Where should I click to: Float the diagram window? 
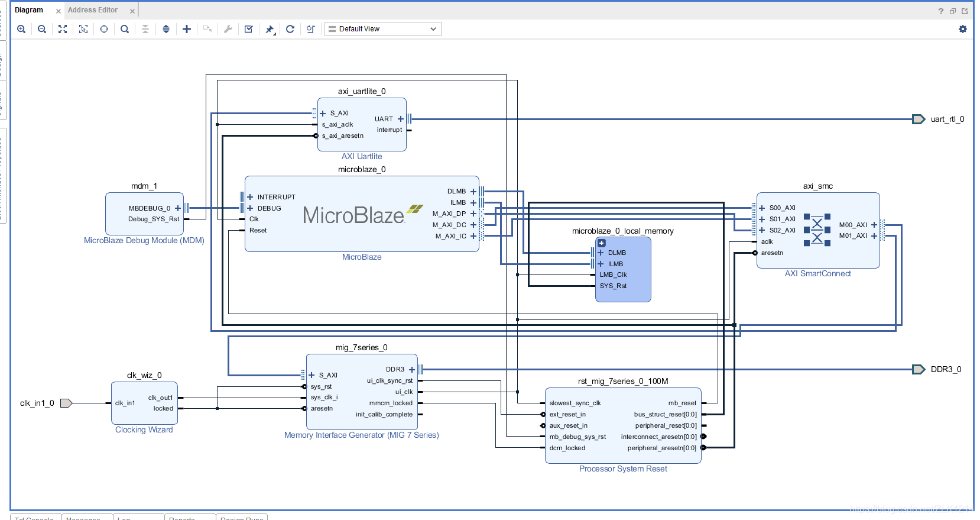[x=953, y=11]
